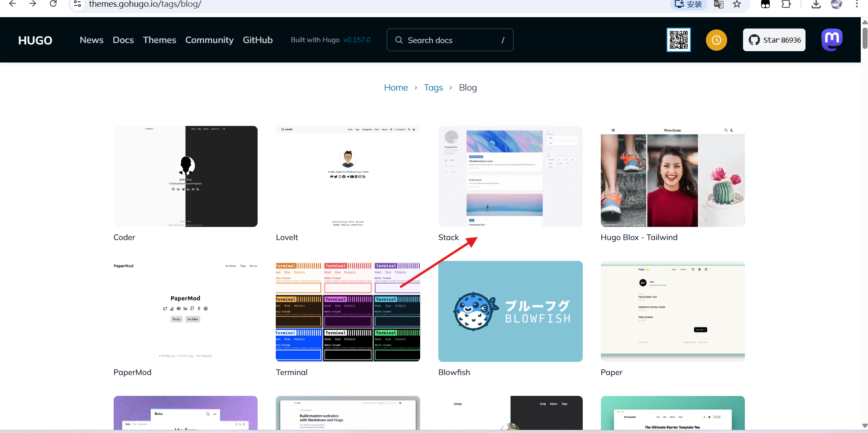The image size is (868, 433).
Task: Open the Themes menu item
Action: 159,40
